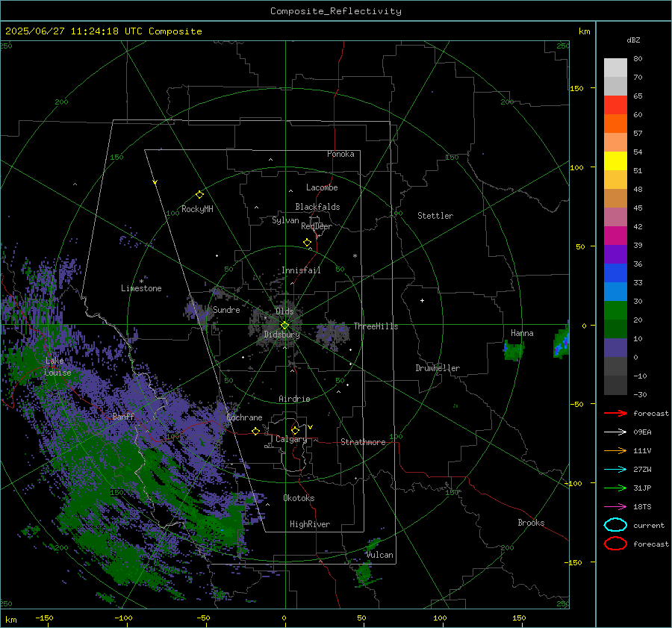672x628 pixels.
Task: Click the HighRiver town label
Action: pos(310,524)
